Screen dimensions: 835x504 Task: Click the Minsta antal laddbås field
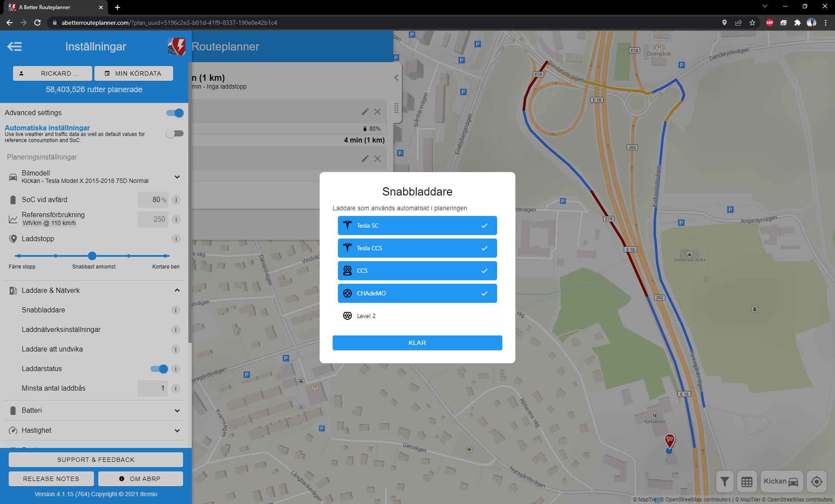coord(153,388)
